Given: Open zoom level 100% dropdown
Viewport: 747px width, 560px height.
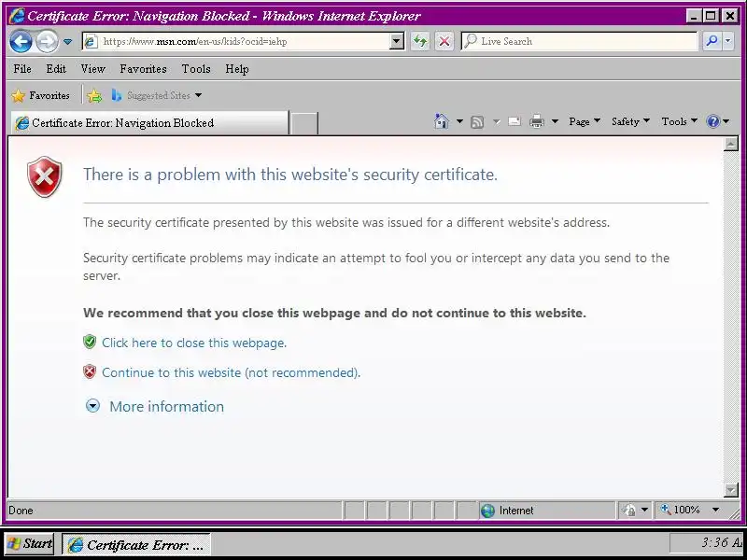Looking at the screenshot, I should pos(715,510).
